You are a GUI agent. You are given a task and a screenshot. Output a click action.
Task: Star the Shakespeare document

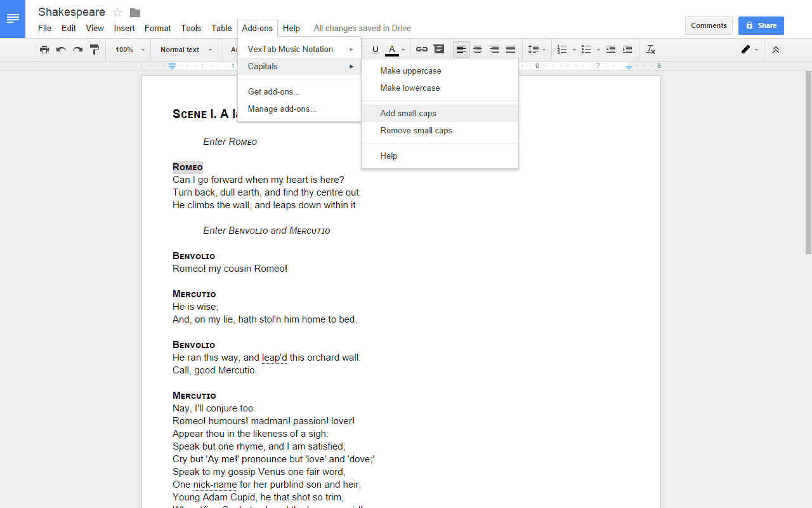(117, 13)
